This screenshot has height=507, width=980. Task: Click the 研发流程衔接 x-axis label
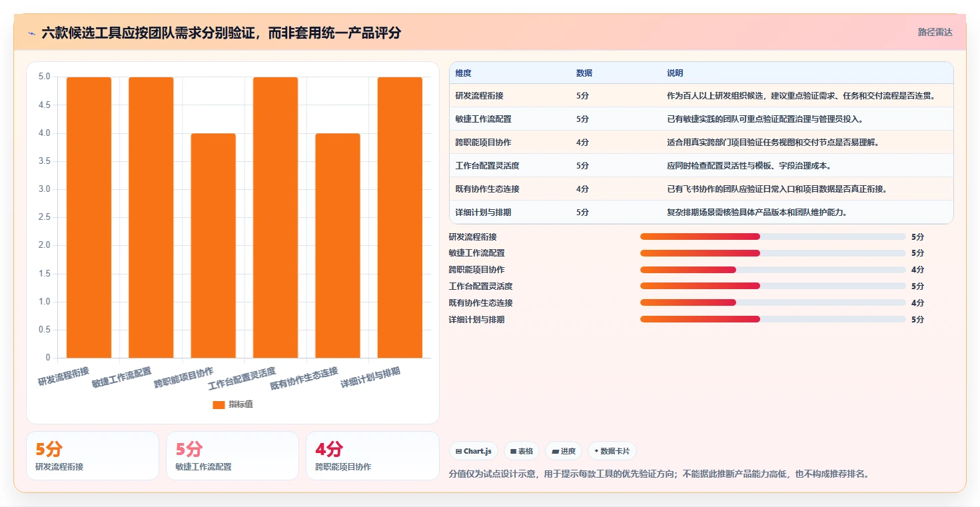(x=64, y=376)
